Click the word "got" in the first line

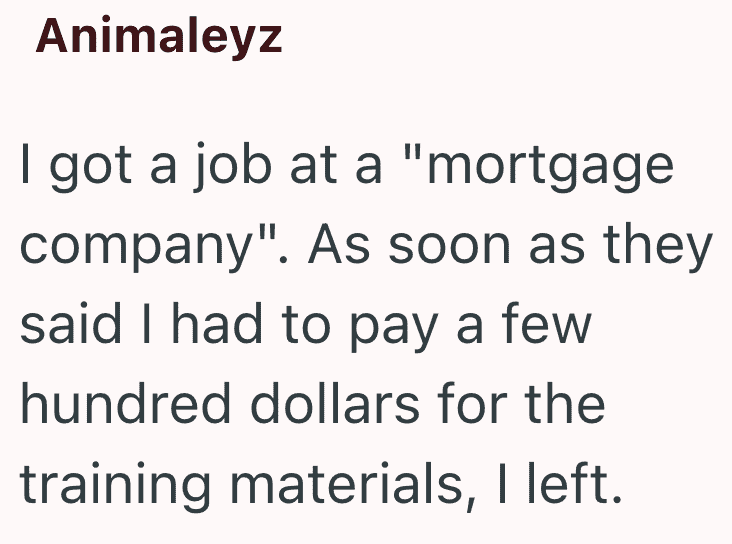point(91,168)
